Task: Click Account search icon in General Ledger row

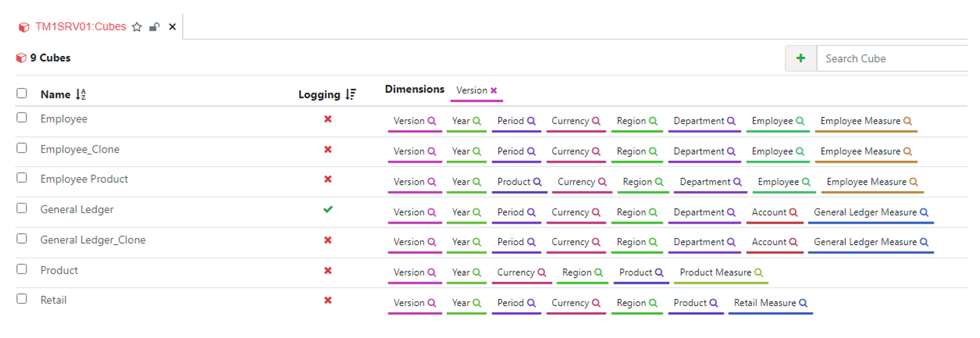Action: coord(793,212)
